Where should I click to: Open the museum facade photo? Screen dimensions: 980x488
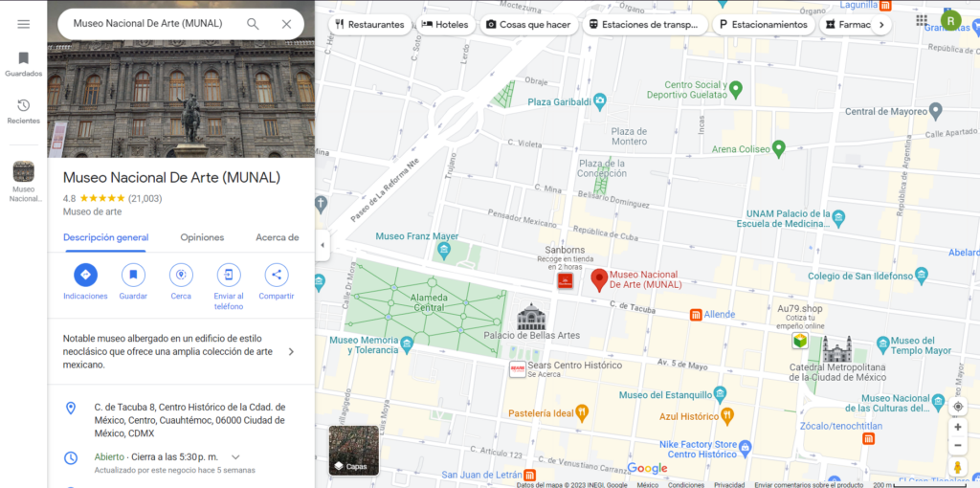tap(181, 99)
